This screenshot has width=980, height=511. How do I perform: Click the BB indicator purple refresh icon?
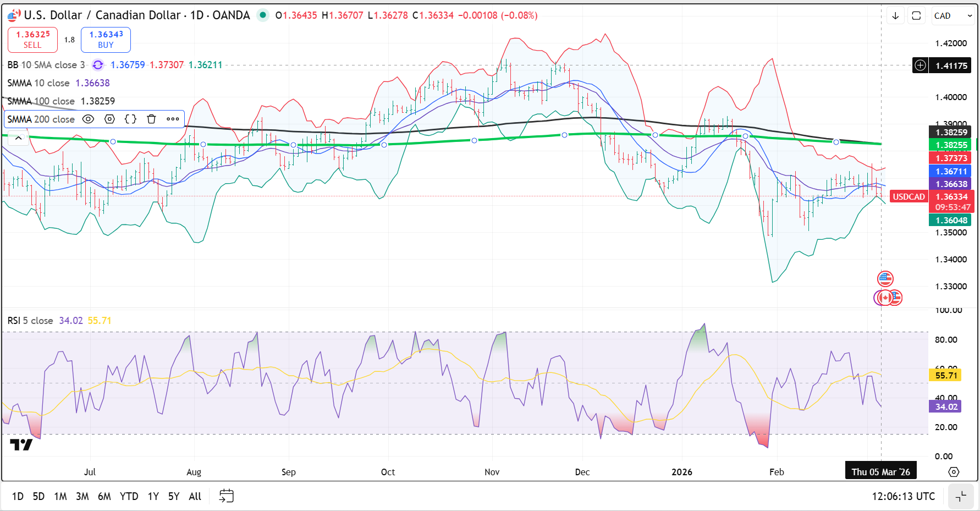point(98,65)
